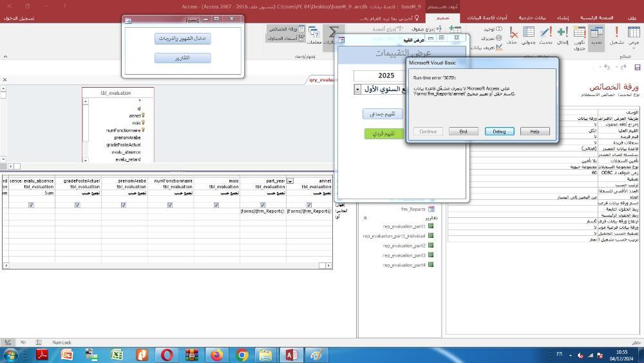644x363 pixels.
Task: Click the Help button in error dialog
Action: click(535, 132)
